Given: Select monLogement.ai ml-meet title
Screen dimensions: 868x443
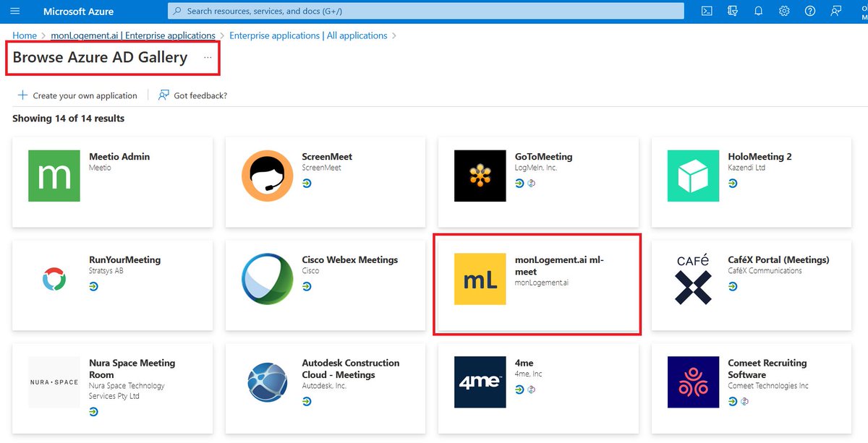Looking at the screenshot, I should (559, 266).
